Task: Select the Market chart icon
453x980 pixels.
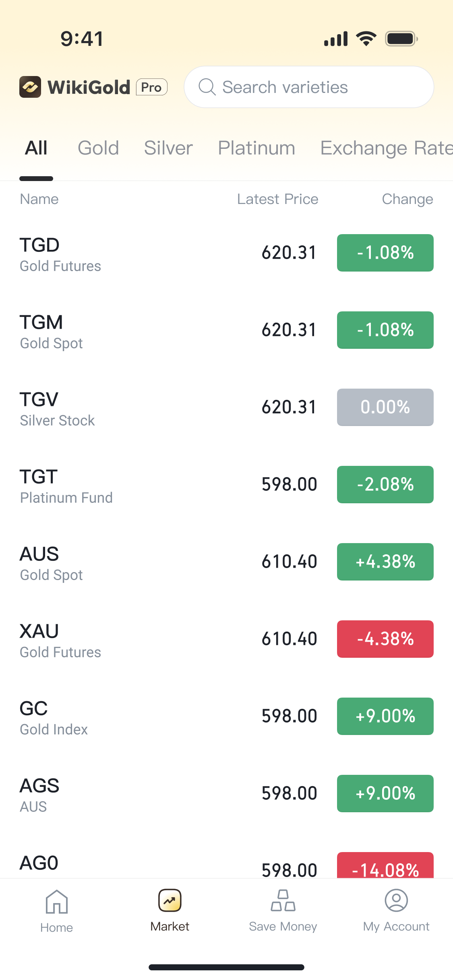Action: (x=170, y=900)
